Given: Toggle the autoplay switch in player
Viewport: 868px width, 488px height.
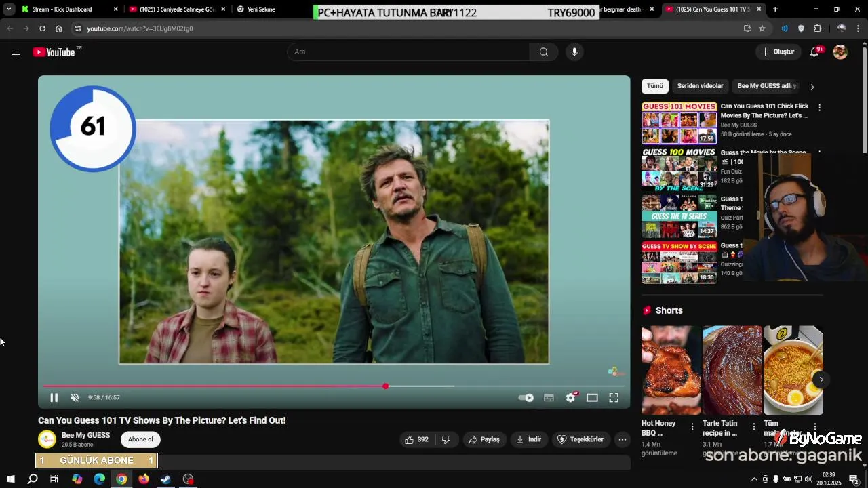Looking at the screenshot, I should [526, 398].
